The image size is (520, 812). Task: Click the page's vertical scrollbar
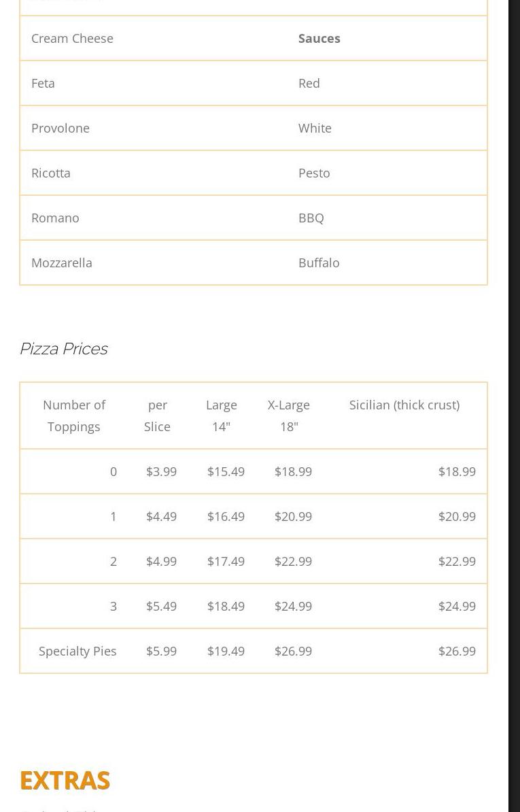tap(514, 406)
